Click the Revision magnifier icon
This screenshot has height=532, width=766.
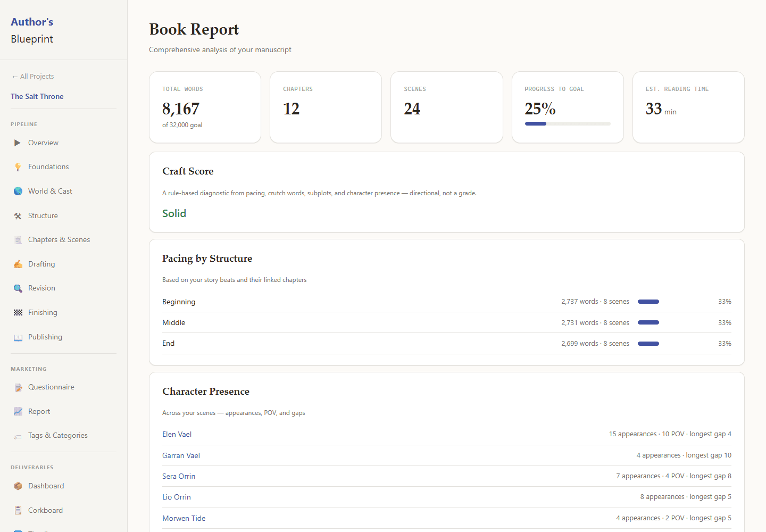[18, 288]
